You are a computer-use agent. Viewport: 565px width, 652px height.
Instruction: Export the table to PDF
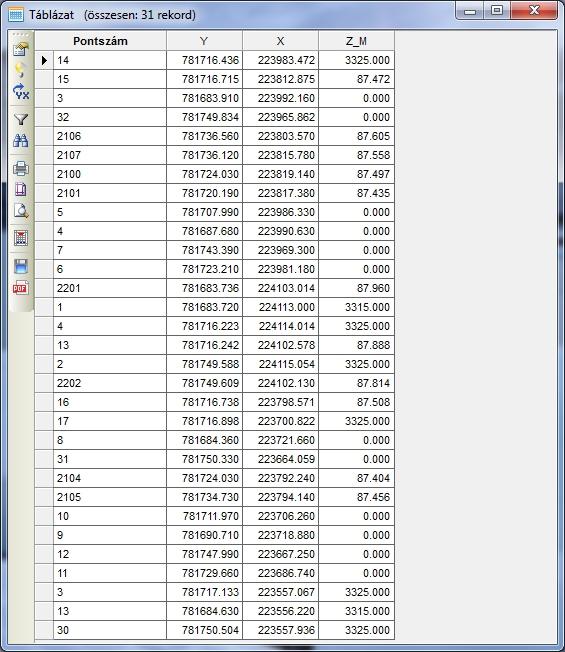coord(20,287)
